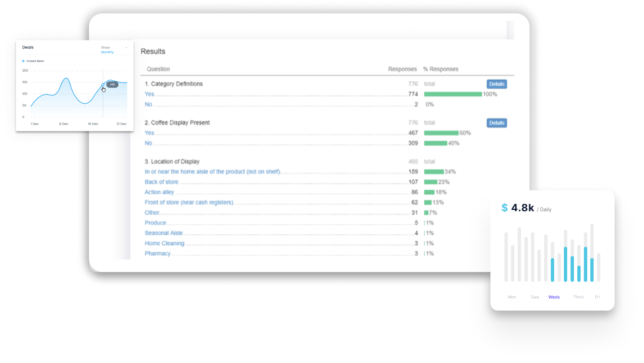Open the Action alley response link
This screenshot has width=644, height=363.
click(159, 192)
